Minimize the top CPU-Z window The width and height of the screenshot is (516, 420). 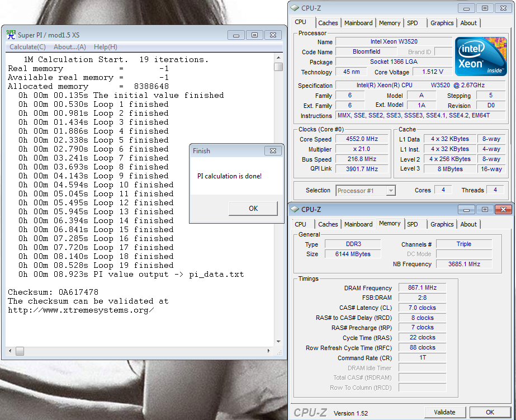click(x=466, y=8)
